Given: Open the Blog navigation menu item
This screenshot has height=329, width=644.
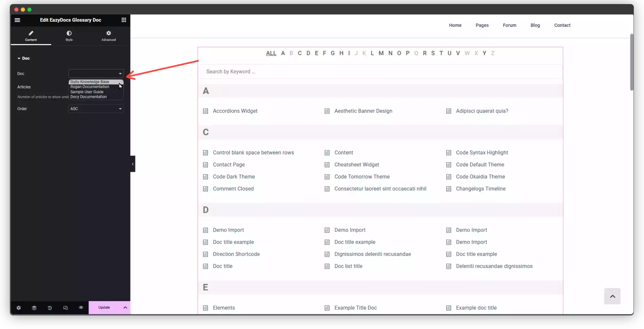Looking at the screenshot, I should pyautogui.click(x=535, y=25).
